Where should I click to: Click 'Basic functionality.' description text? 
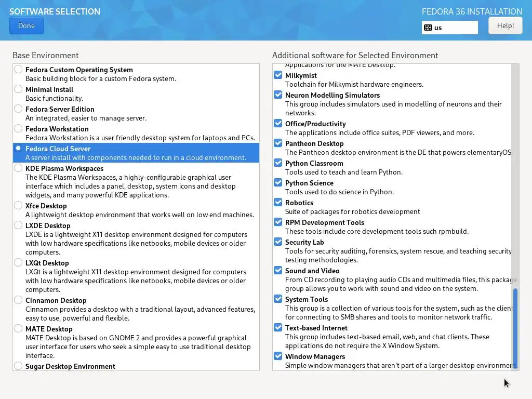coord(54,98)
